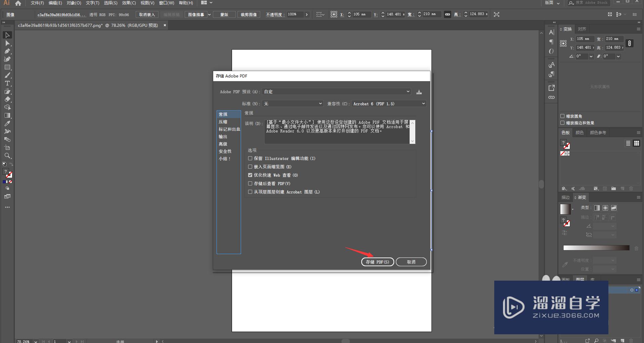Select the Paintbrush tool
Screen dimensions: 644x343
click(x=7, y=75)
